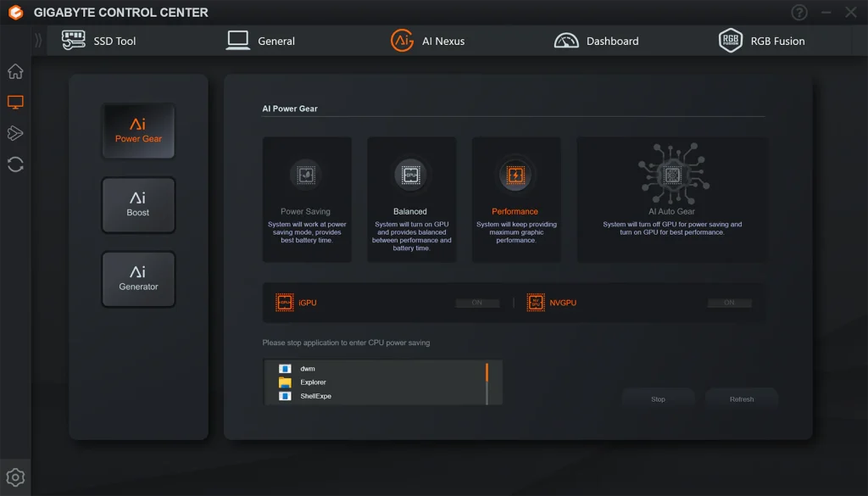Switch to the Dashboard tab label
868x496 pixels.
[x=612, y=41]
